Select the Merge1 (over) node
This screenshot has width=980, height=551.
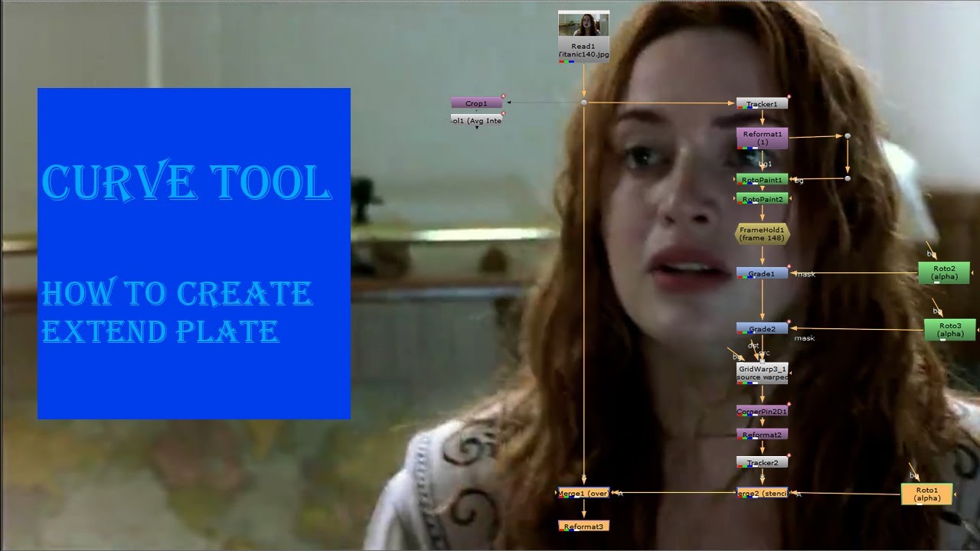point(583,493)
